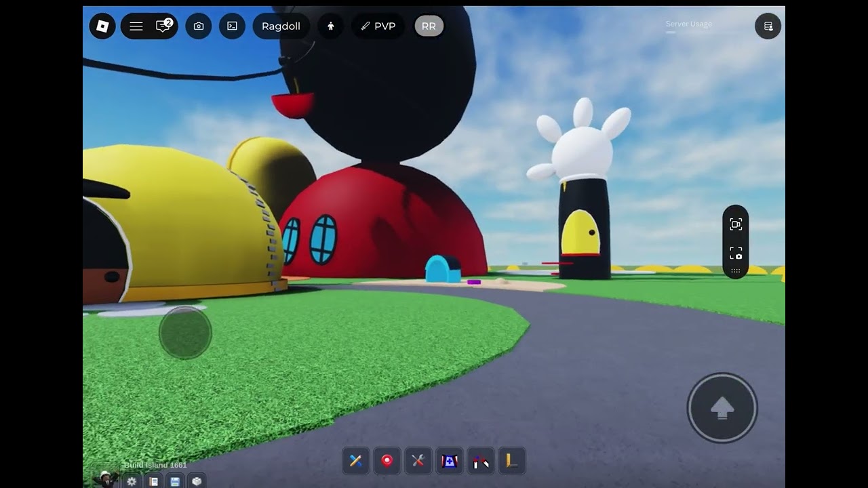Screen dimensions: 868x488
Task: Tap the screenshot capture frame icon
Action: point(736,253)
